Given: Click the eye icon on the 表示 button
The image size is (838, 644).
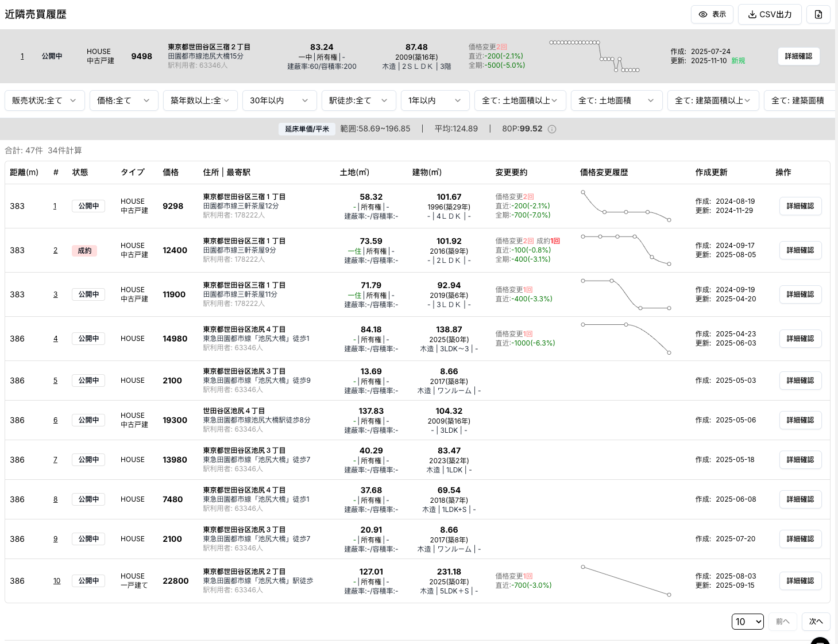Looking at the screenshot, I should pyautogui.click(x=702, y=14).
